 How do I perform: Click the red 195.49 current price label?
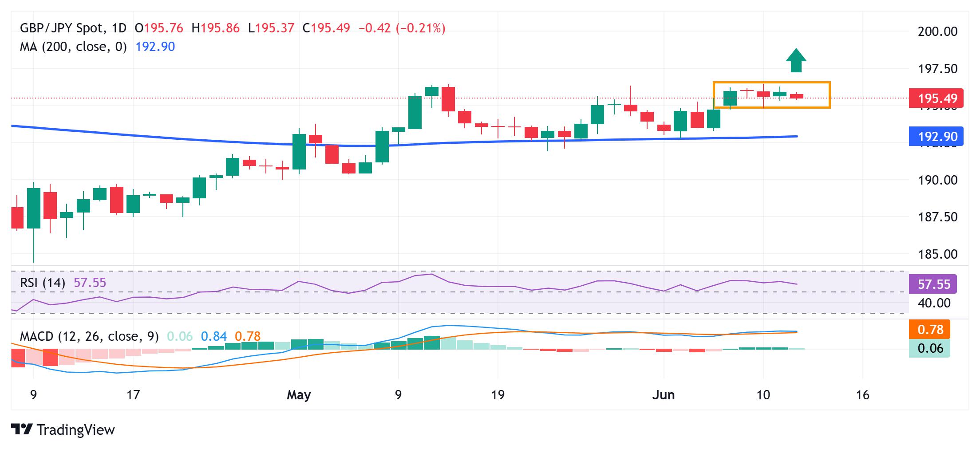(936, 98)
